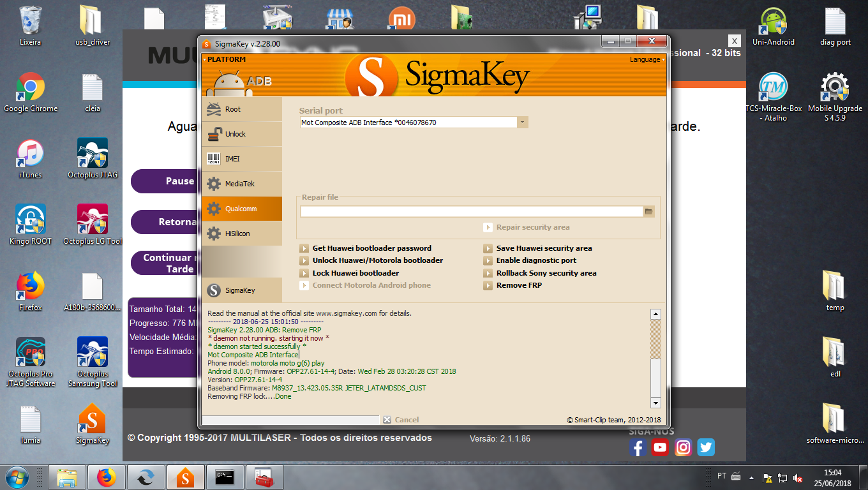Open the Multilaser YouTube link

pyautogui.click(x=660, y=447)
